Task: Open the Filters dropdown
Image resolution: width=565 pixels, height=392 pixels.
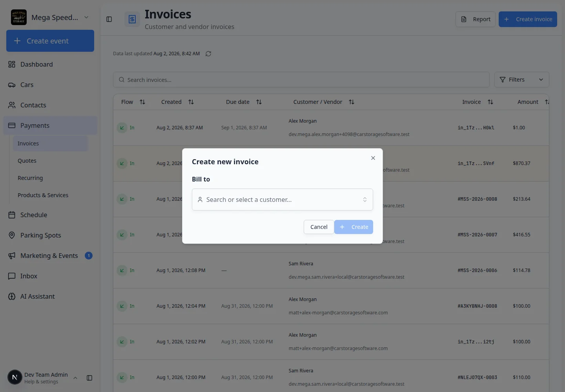Action: pyautogui.click(x=522, y=80)
